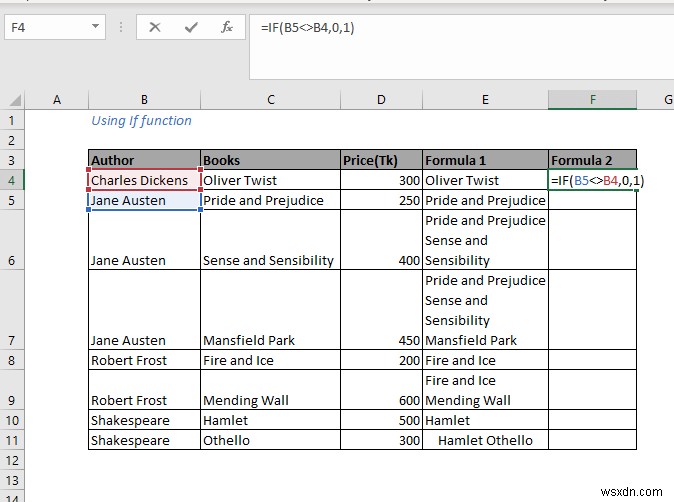The image size is (674, 502).
Task: Click the Author header cell
Action: (144, 160)
